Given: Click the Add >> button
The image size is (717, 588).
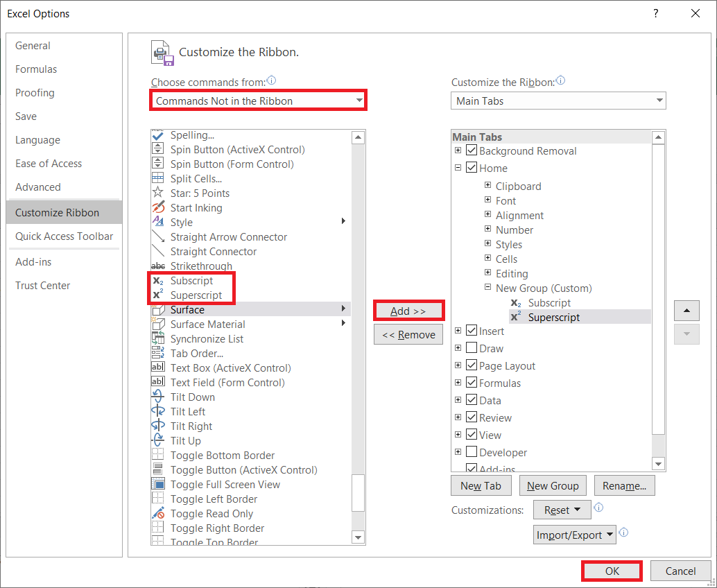Looking at the screenshot, I should 408,311.
